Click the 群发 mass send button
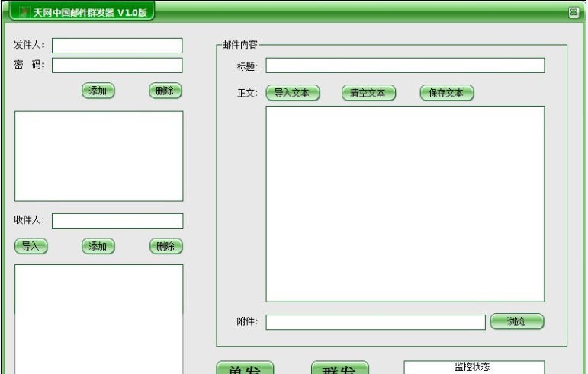Image resolution: width=588 pixels, height=374 pixels. 340,368
